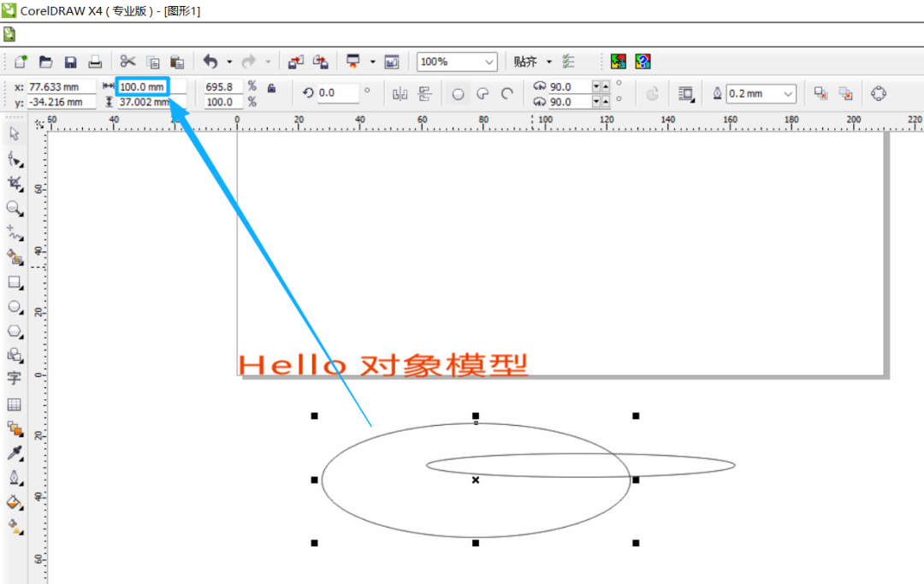
Task: Click the mirror horizontally button
Action: (400, 94)
